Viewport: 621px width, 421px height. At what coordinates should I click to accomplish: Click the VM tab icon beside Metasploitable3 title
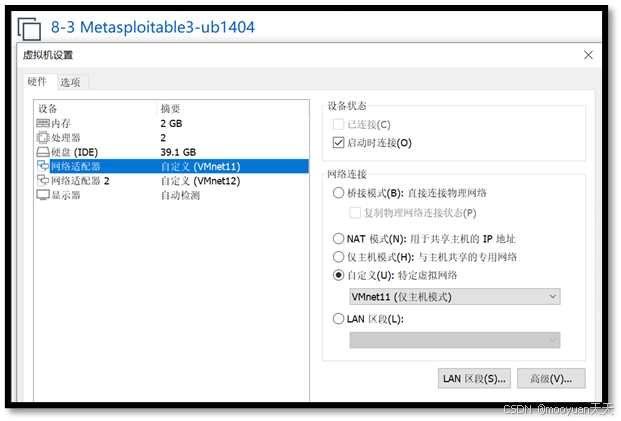coord(29,29)
